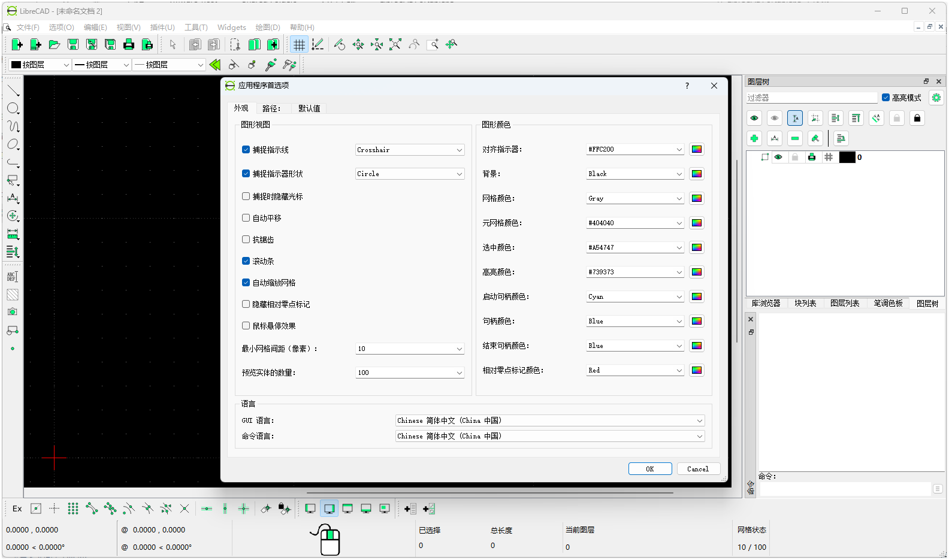Select the Insert Image camera tool
The image size is (949, 560).
tap(13, 312)
